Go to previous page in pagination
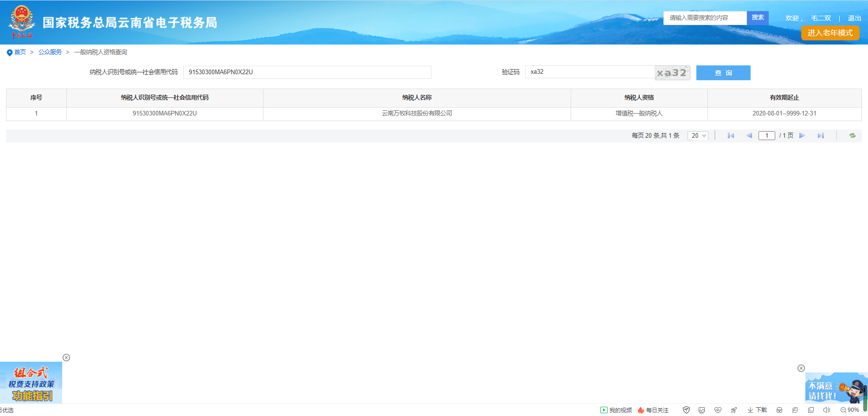868x416 pixels. 749,135
